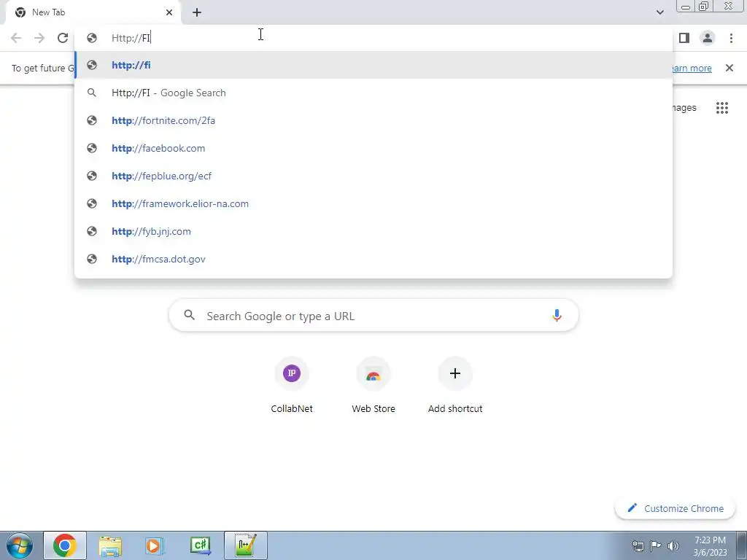Image resolution: width=747 pixels, height=560 pixels.
Task: Open Chrome's three-dot menu
Action: [731, 38]
